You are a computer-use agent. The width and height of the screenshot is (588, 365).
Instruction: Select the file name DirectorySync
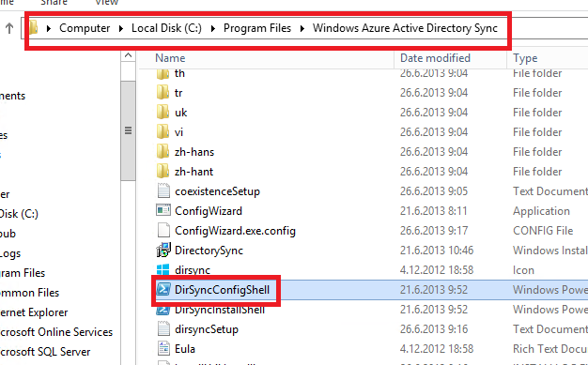coord(209,250)
